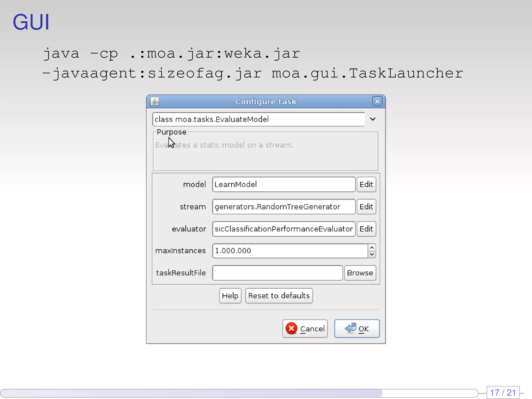This screenshot has height=399, width=532.
Task: Click the 'maxInstances' label
Action: [x=181, y=251]
